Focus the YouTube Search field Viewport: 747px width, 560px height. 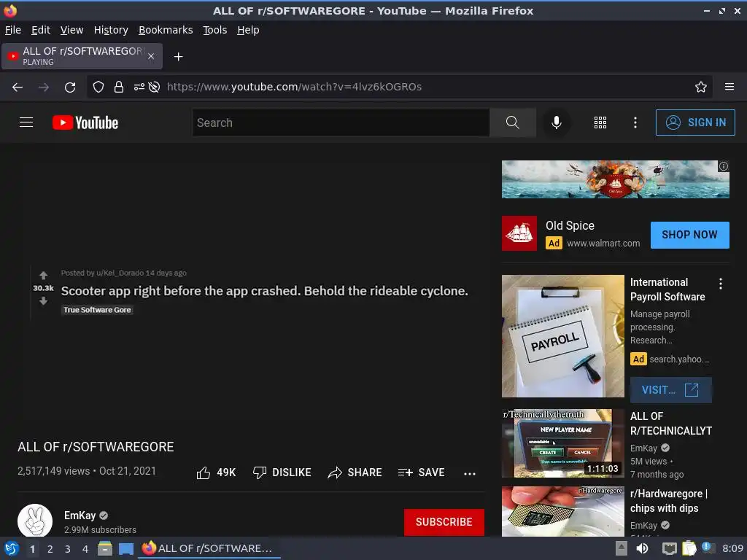point(341,122)
